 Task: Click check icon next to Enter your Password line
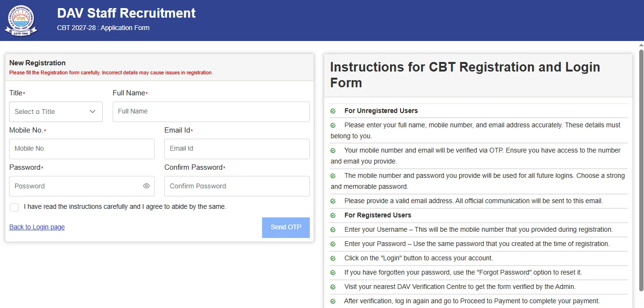click(333, 244)
